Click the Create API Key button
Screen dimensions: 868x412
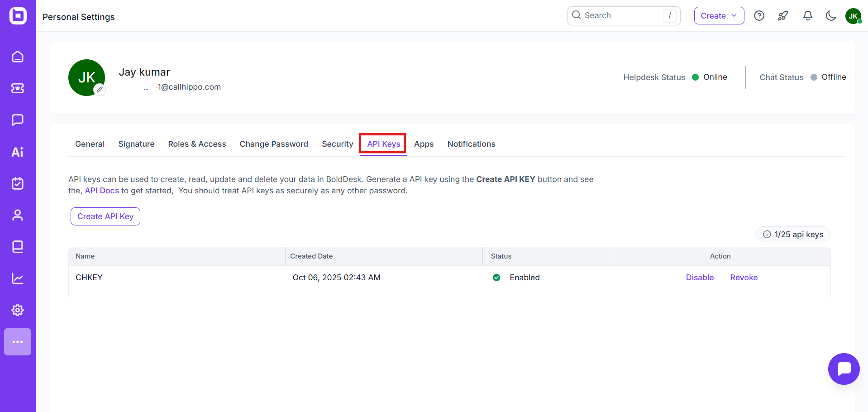[x=105, y=216]
